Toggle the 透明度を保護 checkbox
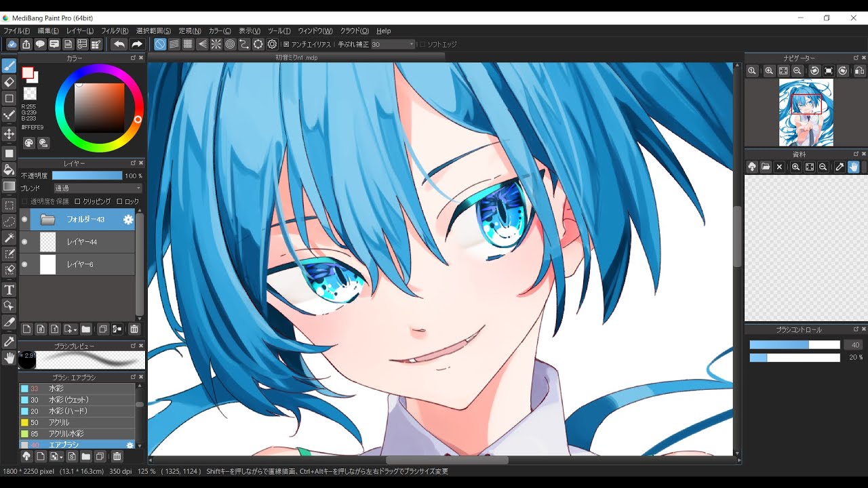Viewport: 868px width, 488px height. (25, 201)
